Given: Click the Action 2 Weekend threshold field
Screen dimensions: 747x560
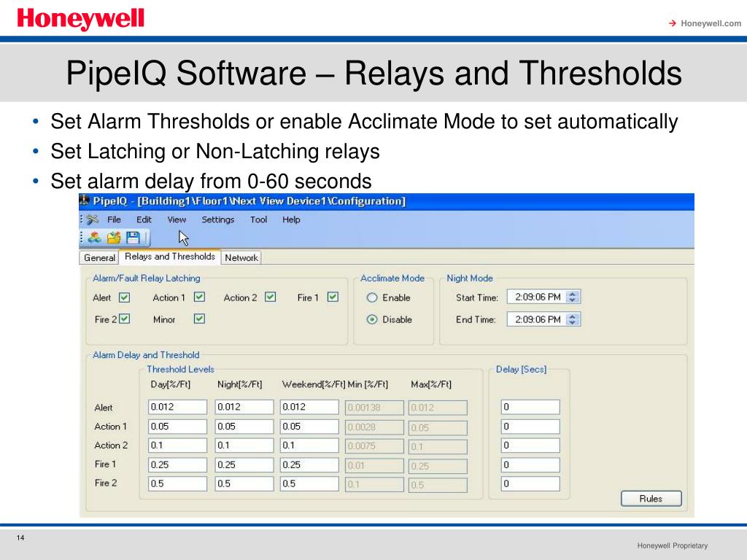Looking at the screenshot, I should point(309,446).
